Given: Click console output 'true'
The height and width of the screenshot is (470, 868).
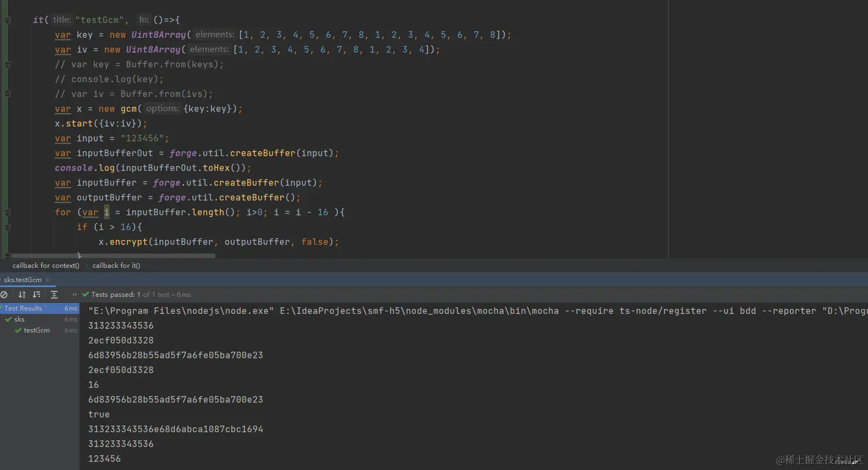Looking at the screenshot, I should 99,415.
